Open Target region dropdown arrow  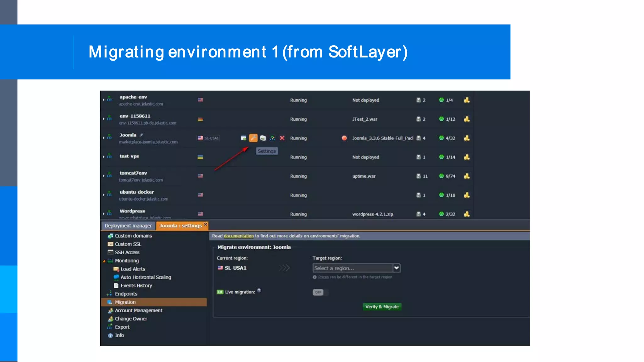(397, 268)
